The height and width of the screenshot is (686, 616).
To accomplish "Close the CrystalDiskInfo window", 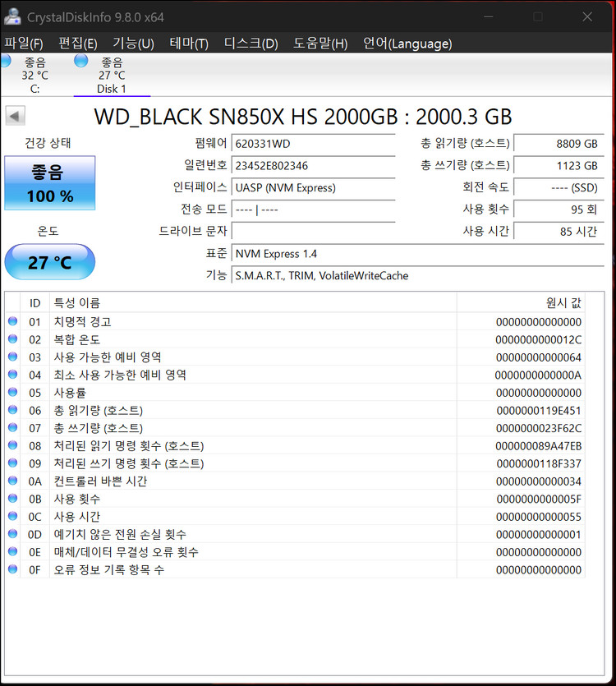I will 587,16.
